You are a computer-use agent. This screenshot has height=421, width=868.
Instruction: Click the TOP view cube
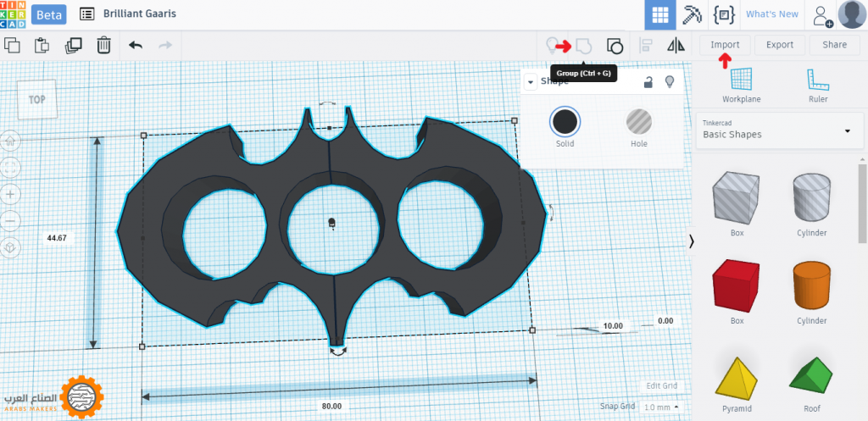click(37, 100)
